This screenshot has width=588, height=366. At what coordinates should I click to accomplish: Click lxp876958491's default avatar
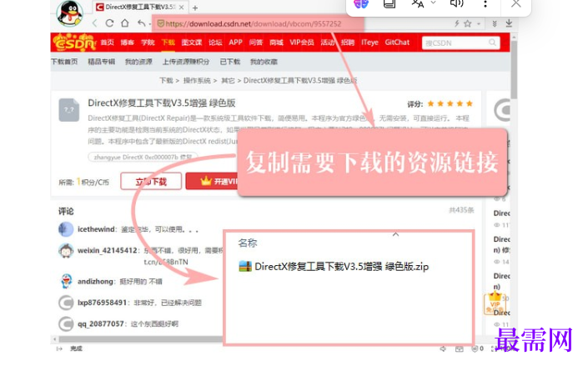click(x=66, y=303)
